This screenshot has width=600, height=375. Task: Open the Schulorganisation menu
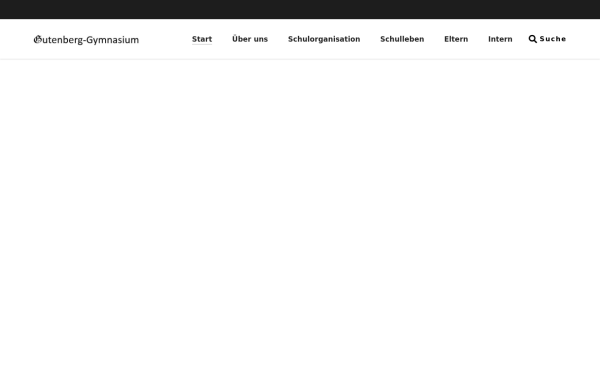point(324,39)
